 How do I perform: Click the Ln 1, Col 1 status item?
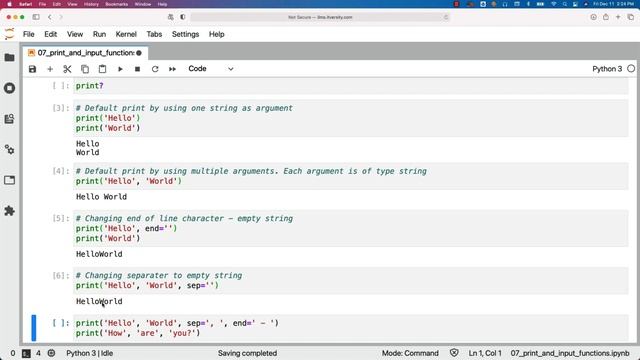point(485,353)
